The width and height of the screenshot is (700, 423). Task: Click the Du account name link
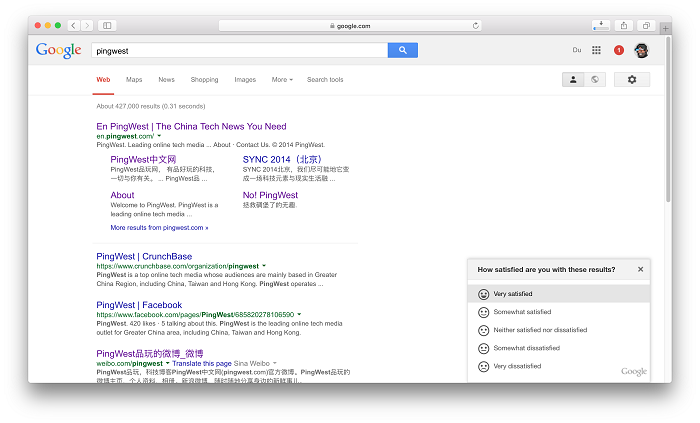pos(577,50)
